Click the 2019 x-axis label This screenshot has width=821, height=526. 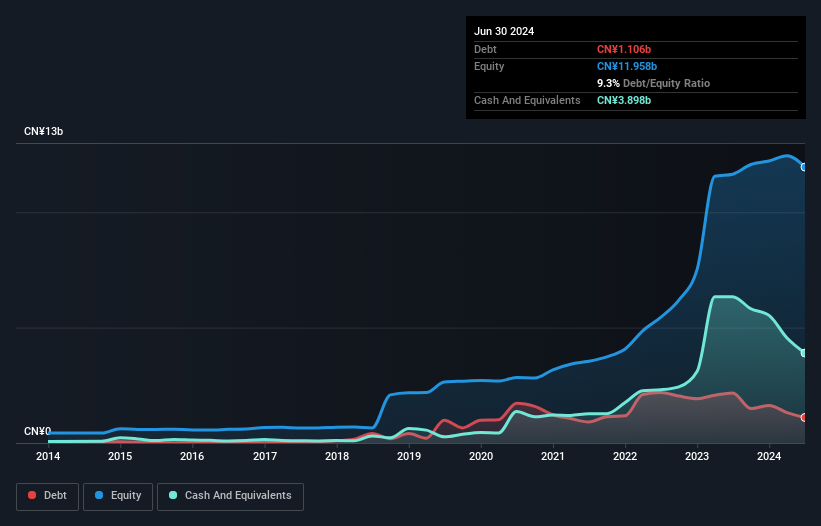(409, 456)
